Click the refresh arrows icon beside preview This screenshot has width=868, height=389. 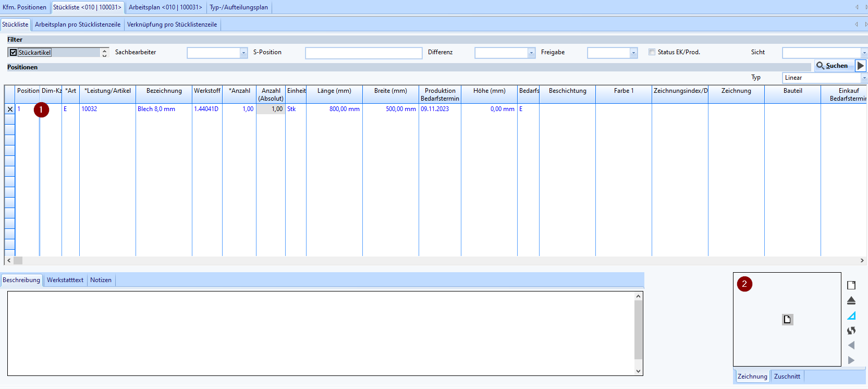851,331
